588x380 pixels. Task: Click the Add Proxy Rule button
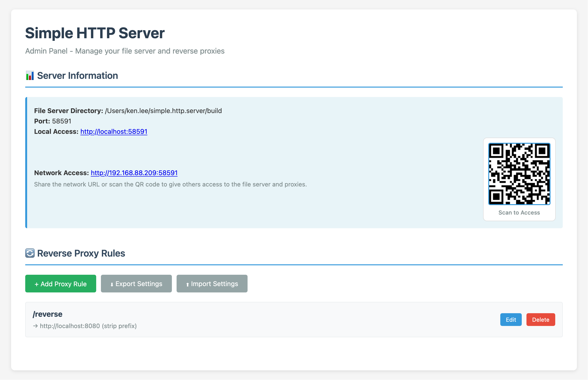click(60, 283)
